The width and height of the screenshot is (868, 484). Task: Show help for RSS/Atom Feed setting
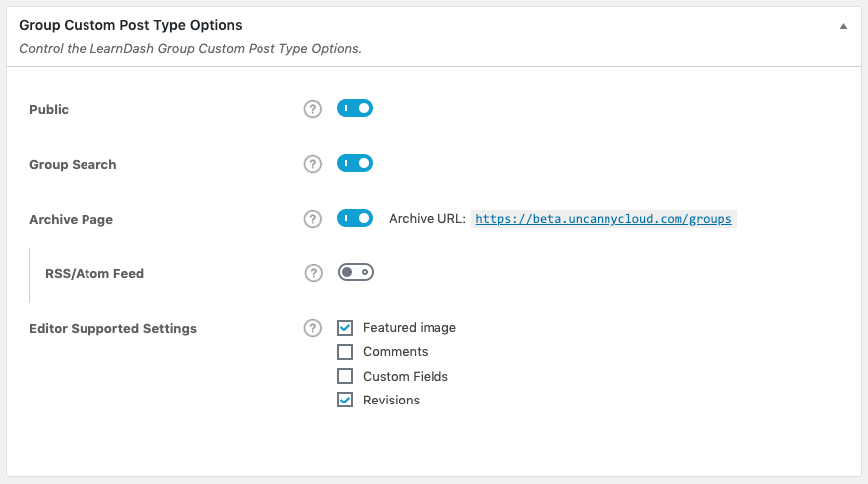tap(313, 273)
